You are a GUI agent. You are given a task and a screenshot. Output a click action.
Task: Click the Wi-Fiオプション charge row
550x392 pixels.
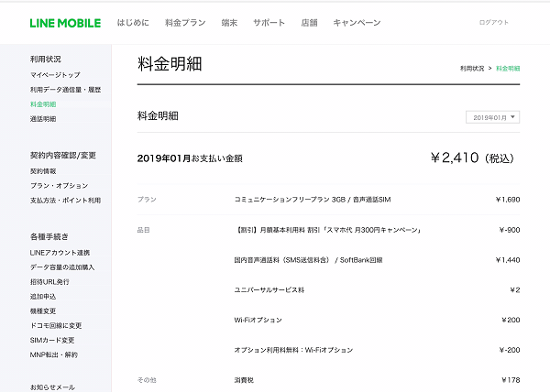[258, 320]
